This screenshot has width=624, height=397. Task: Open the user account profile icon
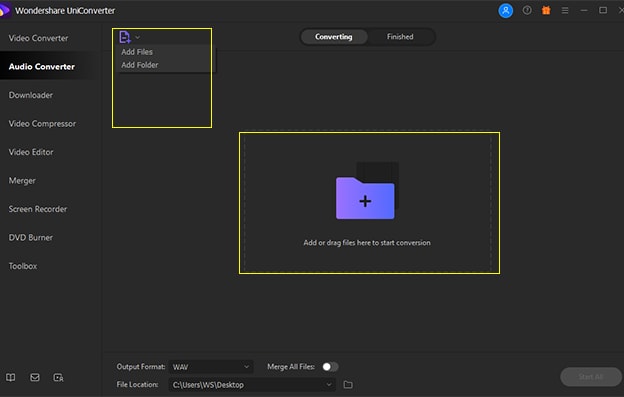coord(505,10)
